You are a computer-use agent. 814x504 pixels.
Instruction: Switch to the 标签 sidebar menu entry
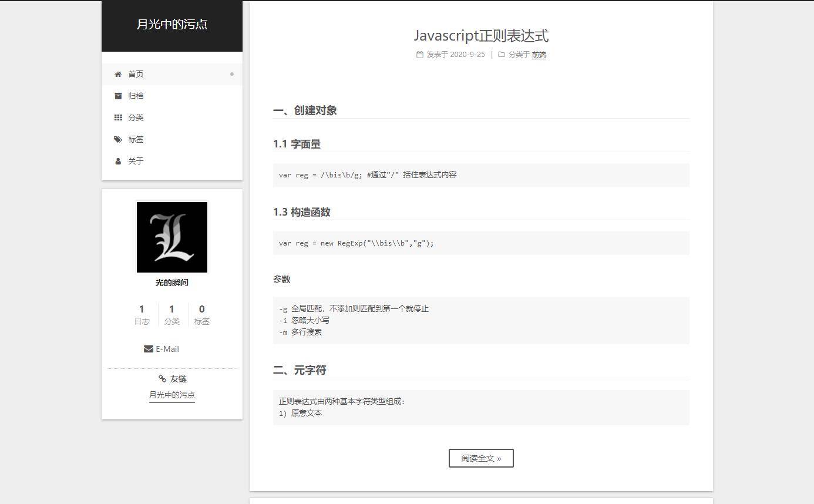pyautogui.click(x=136, y=139)
